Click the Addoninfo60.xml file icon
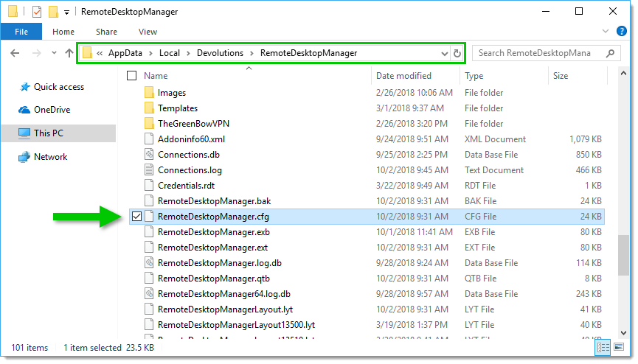This screenshot has height=364, width=638. tap(149, 139)
